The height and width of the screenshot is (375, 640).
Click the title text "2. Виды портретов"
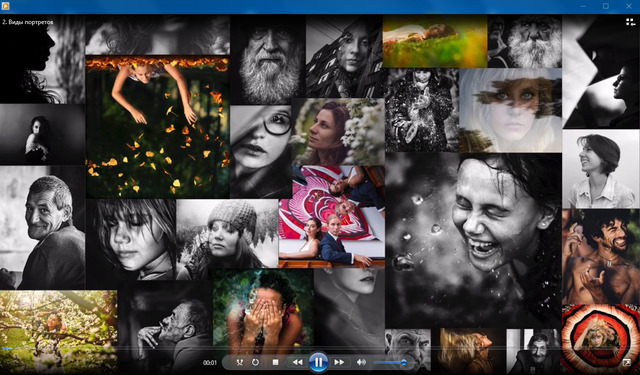(28, 22)
